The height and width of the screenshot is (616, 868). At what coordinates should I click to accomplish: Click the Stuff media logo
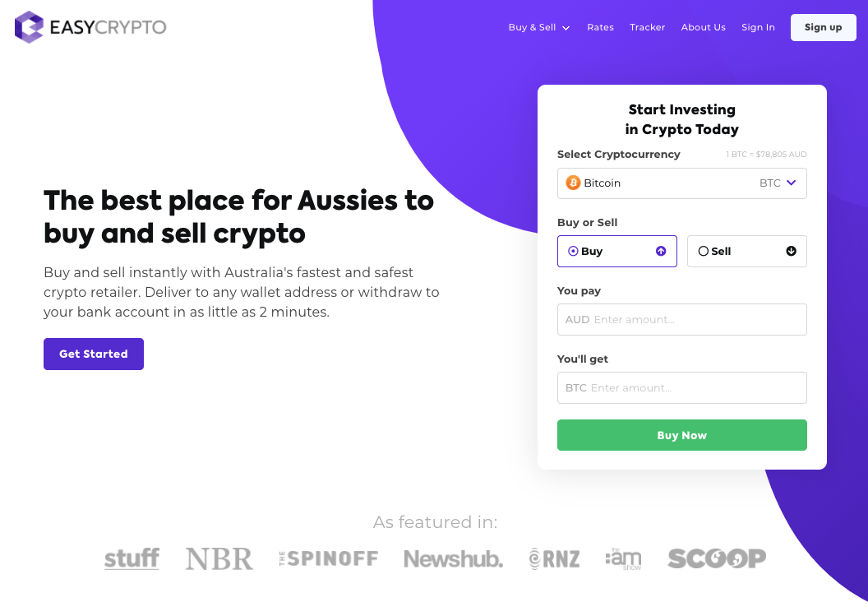132,559
